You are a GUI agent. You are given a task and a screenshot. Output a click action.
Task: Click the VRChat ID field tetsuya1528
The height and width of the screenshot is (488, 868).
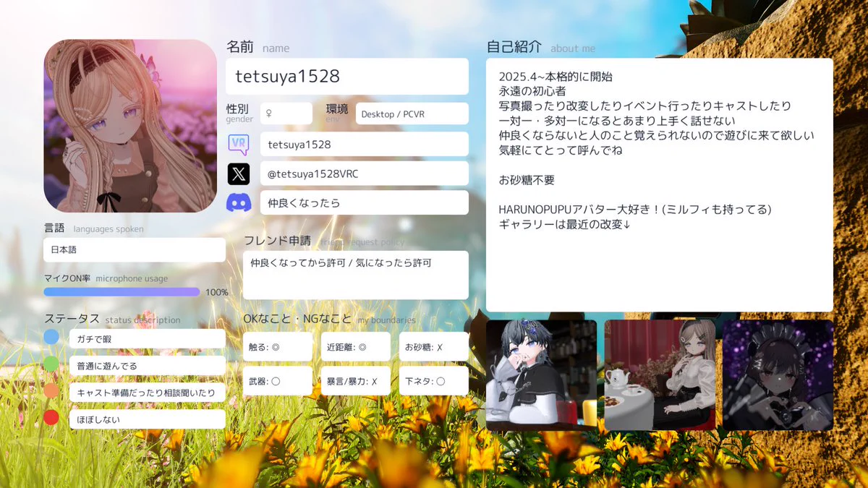365,144
